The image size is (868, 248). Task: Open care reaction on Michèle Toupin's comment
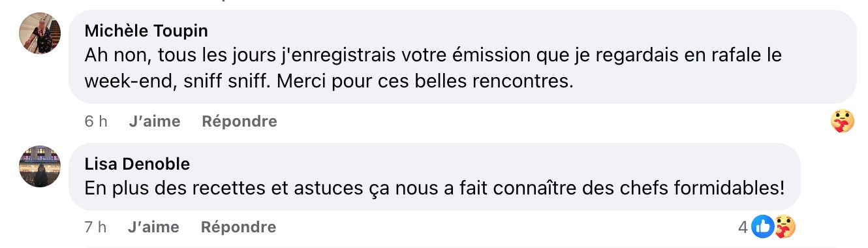[x=842, y=121]
